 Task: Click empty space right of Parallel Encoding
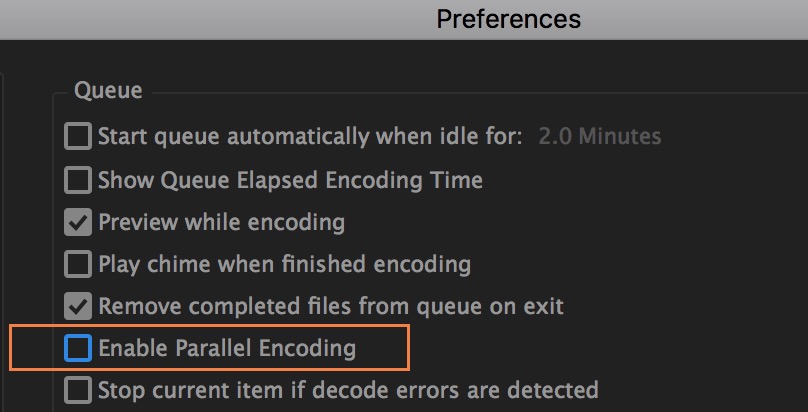click(x=600, y=348)
